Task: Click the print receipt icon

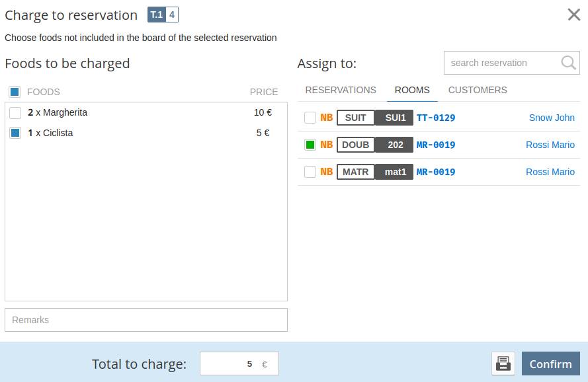Action: [503, 363]
